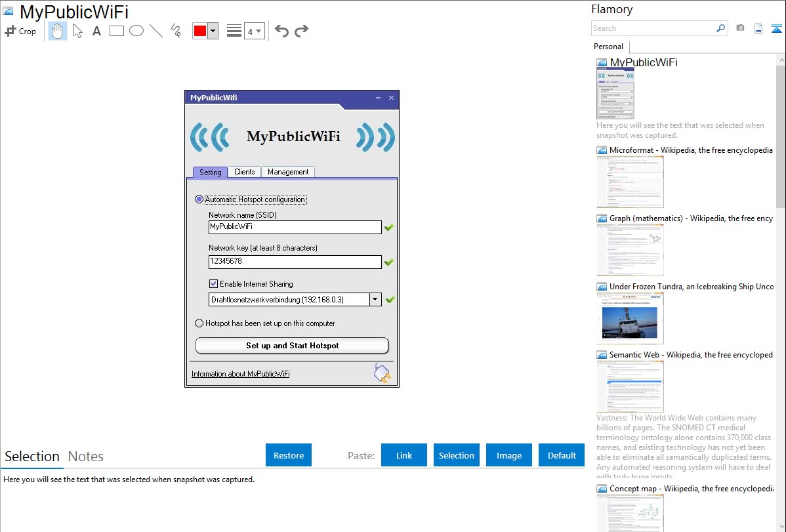This screenshot has width=786, height=532.
Task: Click the left wave logo in MyPublicWiFi
Action: coord(209,137)
